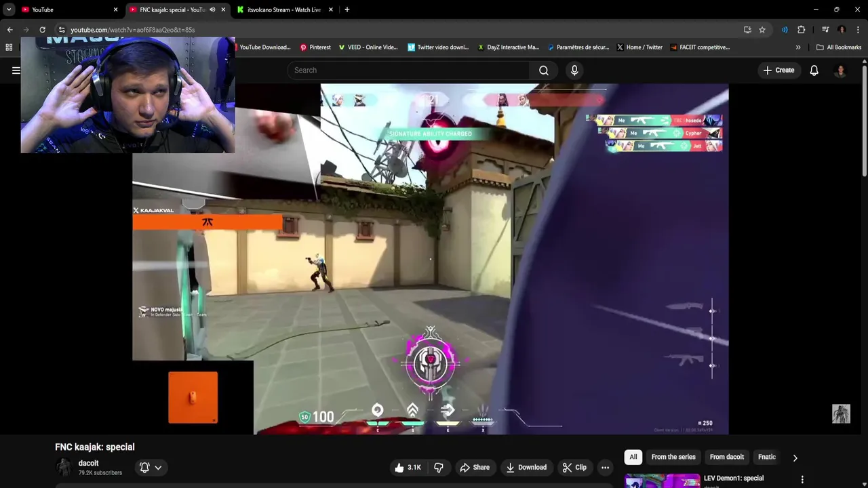
Task: Dislike the video
Action: (439, 468)
